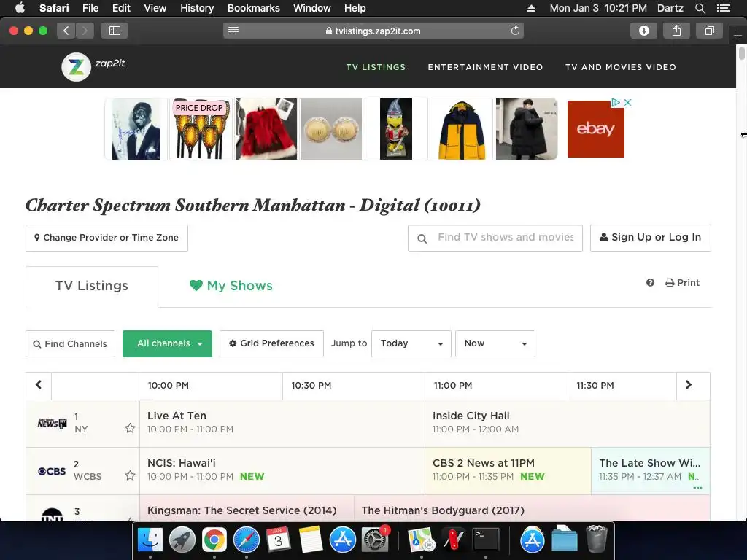
Task: Open NCIS: Hawai'i listing
Action: 282,470
